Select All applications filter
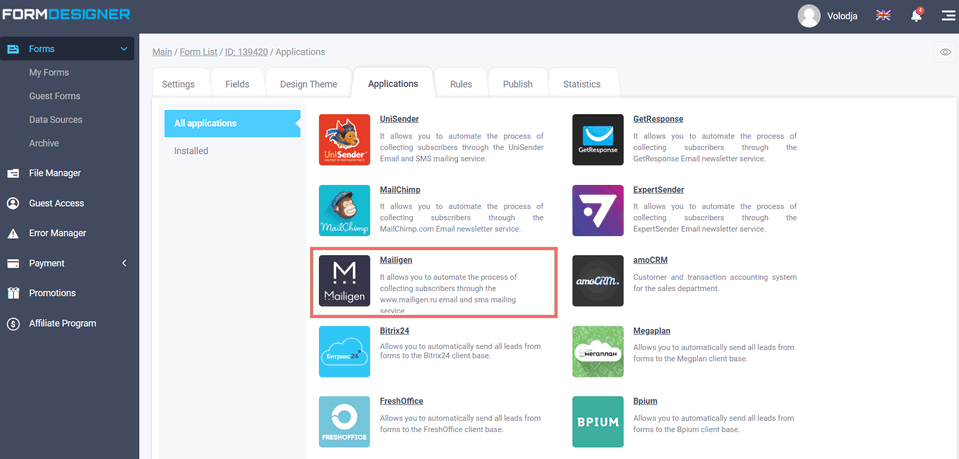 click(232, 123)
